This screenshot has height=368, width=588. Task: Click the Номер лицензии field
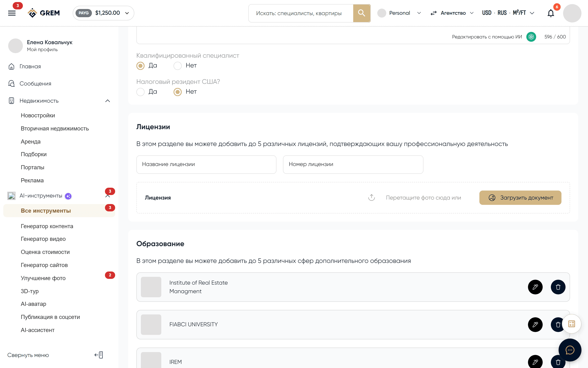coord(353,165)
